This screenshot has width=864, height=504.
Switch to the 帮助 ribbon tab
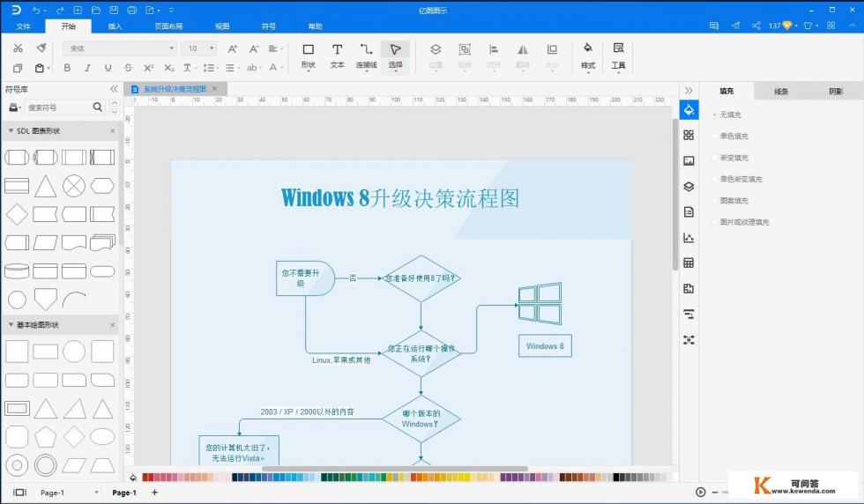pyautogui.click(x=315, y=26)
